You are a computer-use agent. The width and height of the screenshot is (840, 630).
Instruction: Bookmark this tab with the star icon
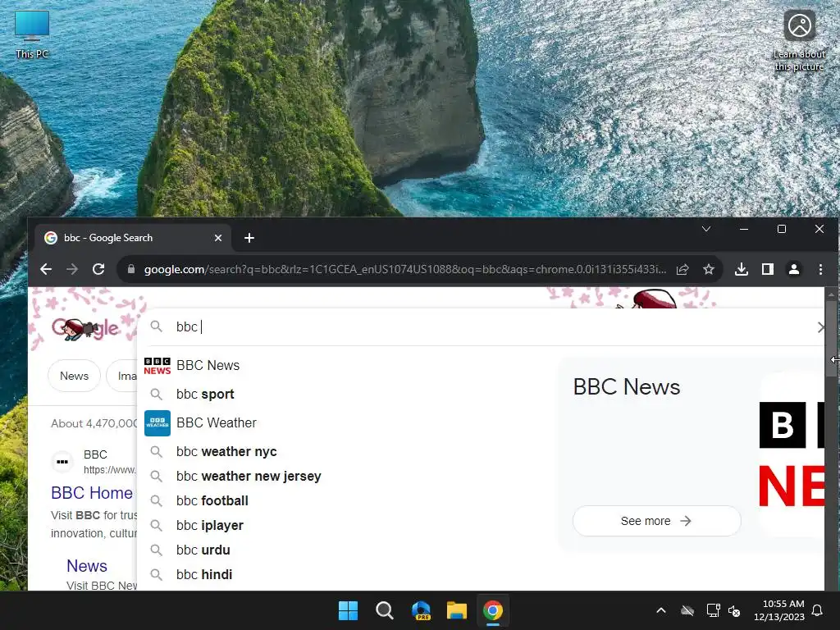[x=709, y=269]
